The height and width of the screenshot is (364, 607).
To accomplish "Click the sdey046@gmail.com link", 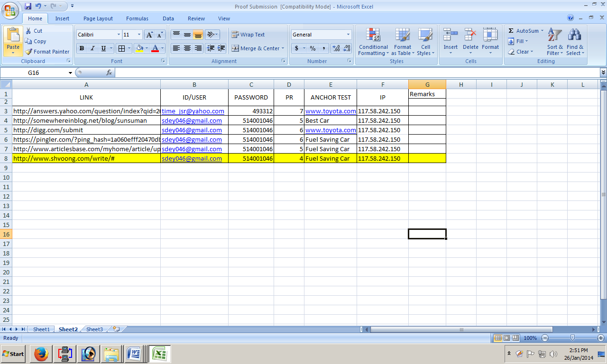I will tap(192, 120).
